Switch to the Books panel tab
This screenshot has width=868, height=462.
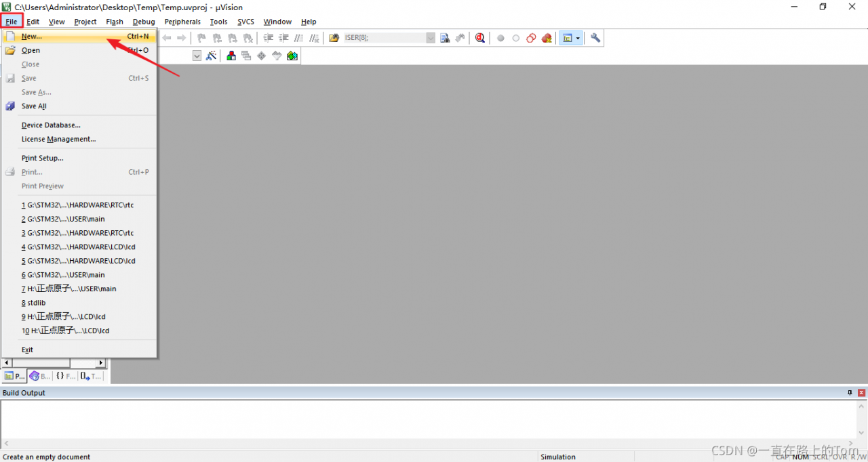coord(40,376)
